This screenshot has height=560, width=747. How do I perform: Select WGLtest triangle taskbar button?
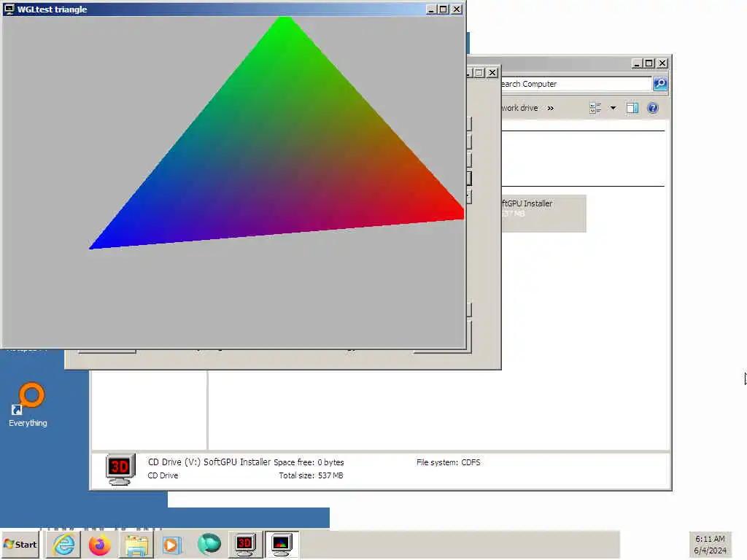point(282,544)
